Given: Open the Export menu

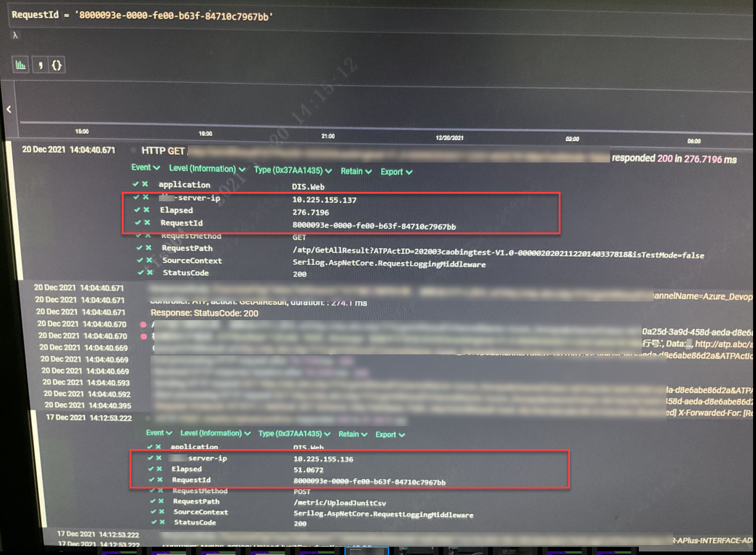Looking at the screenshot, I should pos(395,172).
